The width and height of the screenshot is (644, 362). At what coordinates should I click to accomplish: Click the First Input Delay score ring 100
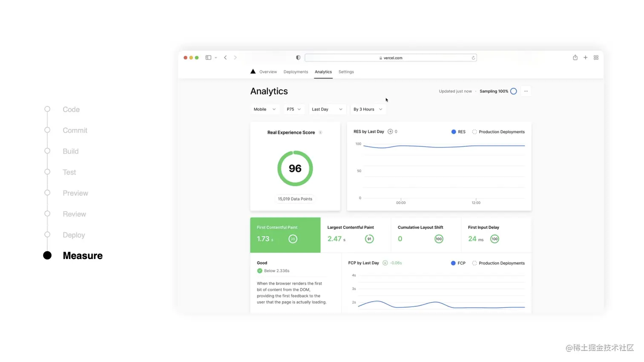[494, 239]
